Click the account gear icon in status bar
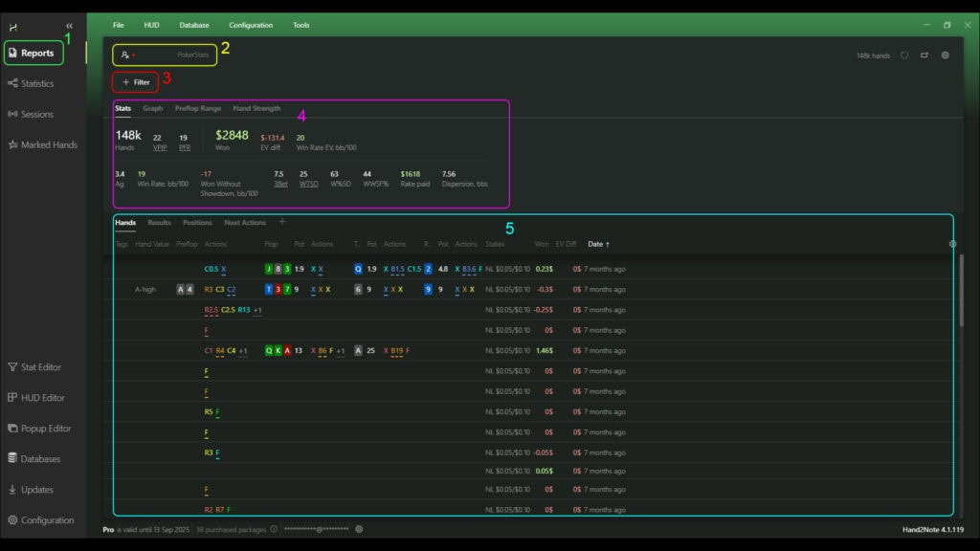Image resolution: width=980 pixels, height=551 pixels. [359, 529]
